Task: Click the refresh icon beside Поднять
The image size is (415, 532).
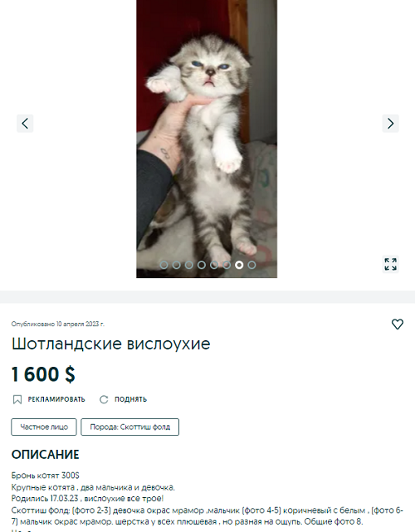Action: tap(104, 399)
